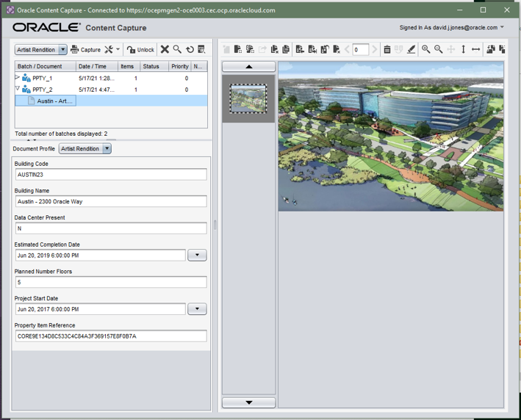Click the PPTY_2 batch user icon
The image size is (521, 420).
tap(26, 90)
